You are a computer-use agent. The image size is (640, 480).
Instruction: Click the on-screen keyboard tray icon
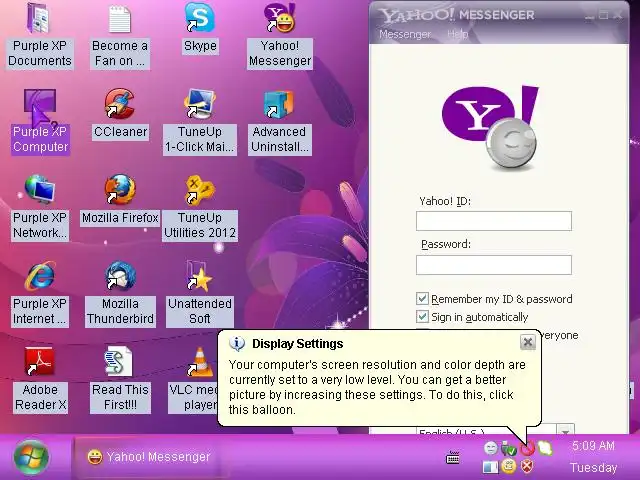453,458
